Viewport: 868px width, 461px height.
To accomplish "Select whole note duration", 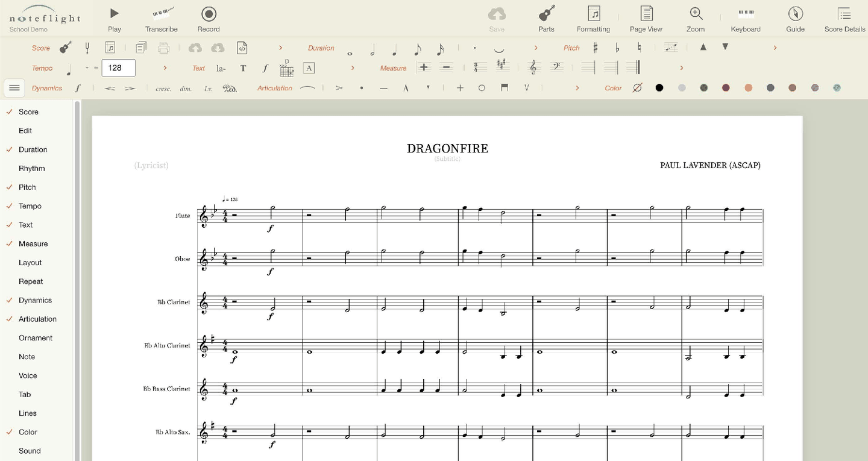I will pyautogui.click(x=350, y=53).
